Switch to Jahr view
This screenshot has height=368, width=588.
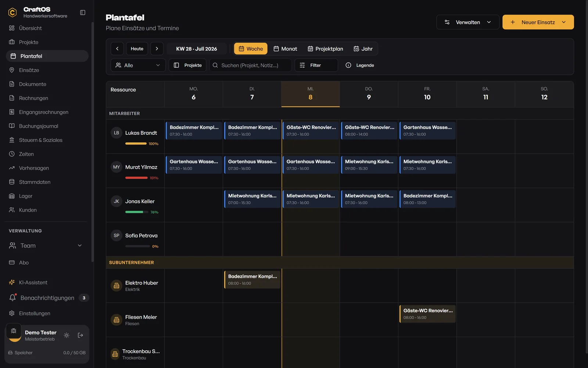click(363, 49)
